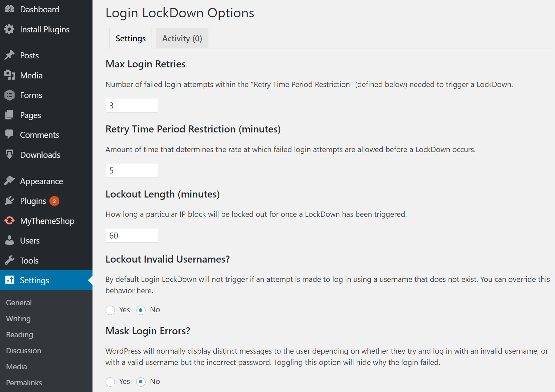Select Yes for Lockout Invalid Usernames
Viewport: 555px width, 392px height.
110,310
